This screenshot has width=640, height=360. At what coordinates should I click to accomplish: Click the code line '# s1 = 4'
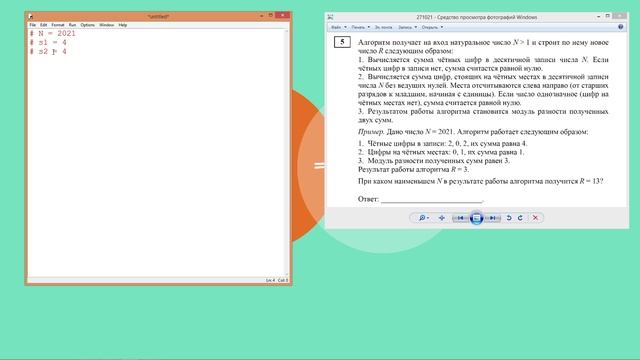coord(48,42)
